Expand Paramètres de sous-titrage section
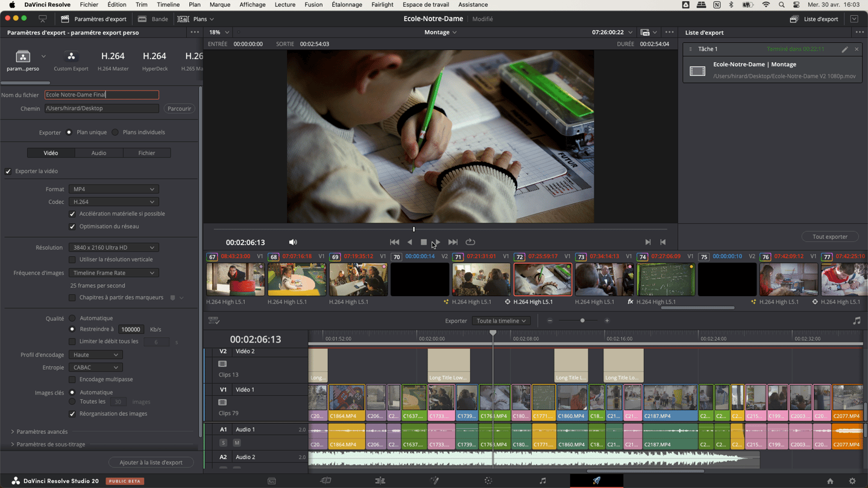 (x=48, y=445)
